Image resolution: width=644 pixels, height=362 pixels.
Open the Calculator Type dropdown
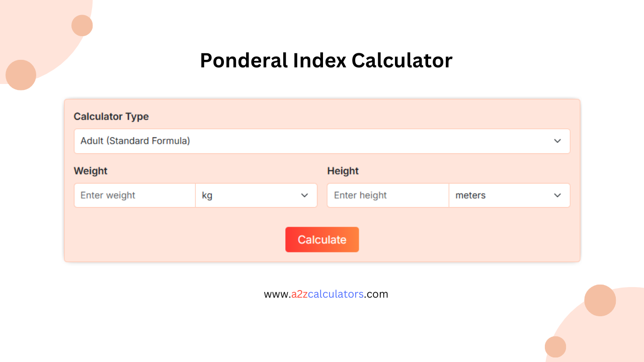pyautogui.click(x=322, y=141)
